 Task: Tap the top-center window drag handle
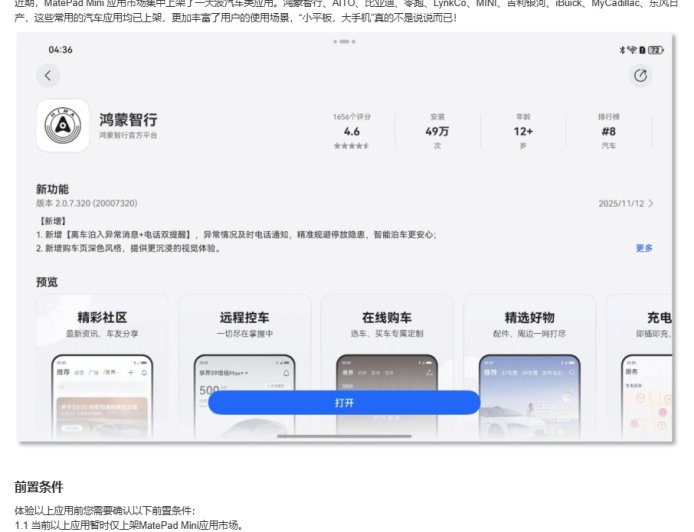pyautogui.click(x=344, y=42)
